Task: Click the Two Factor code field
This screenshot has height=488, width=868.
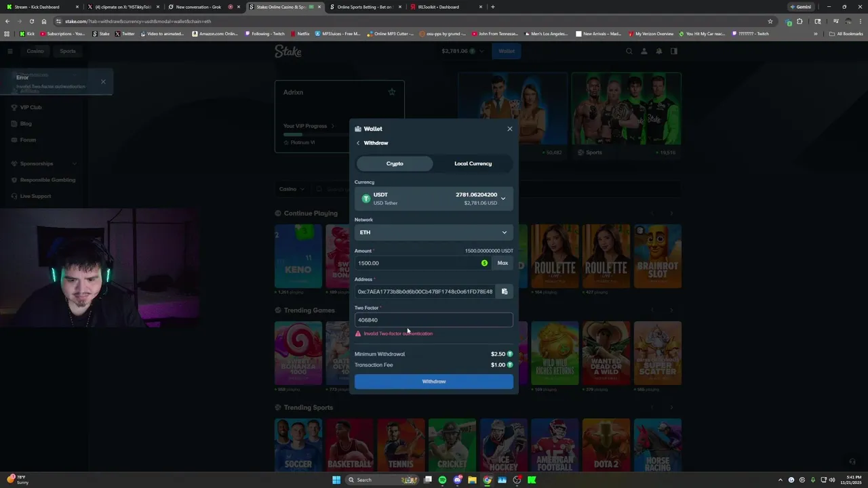Action: coord(434,320)
